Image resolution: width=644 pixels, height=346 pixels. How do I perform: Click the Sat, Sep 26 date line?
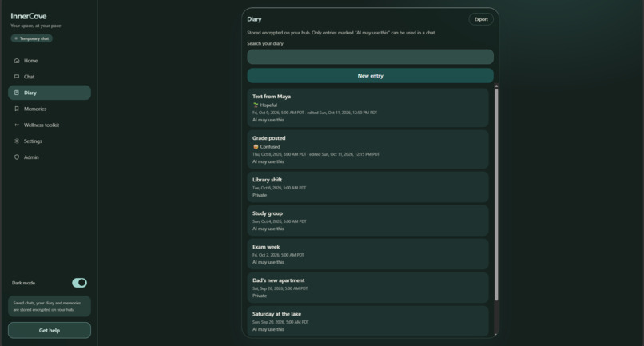280,288
